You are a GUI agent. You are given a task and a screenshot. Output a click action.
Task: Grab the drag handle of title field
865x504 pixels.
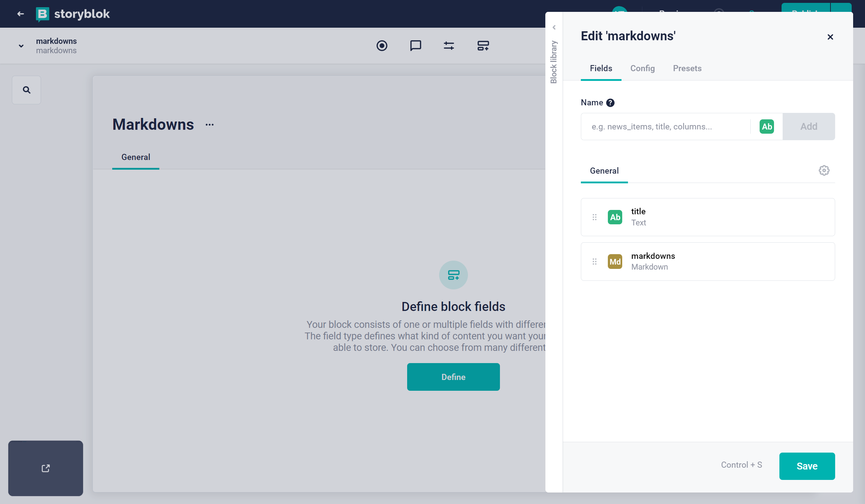595,217
